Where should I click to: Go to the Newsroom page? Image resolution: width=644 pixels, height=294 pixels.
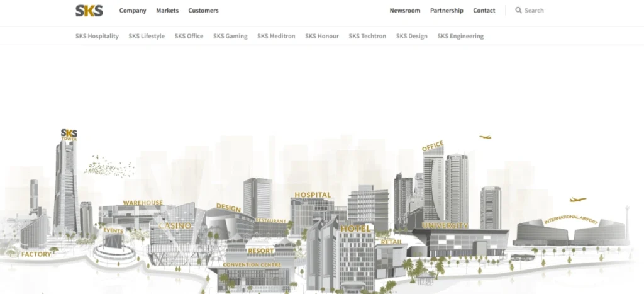404,11
